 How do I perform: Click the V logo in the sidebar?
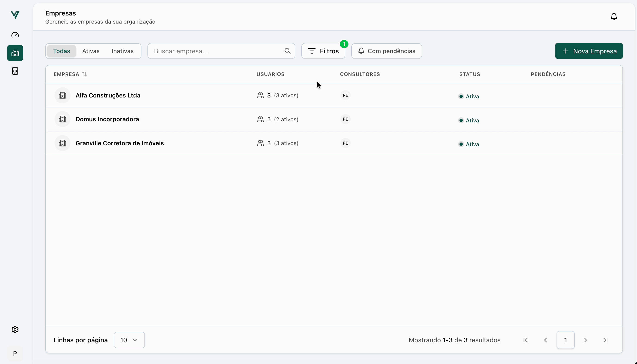(15, 15)
